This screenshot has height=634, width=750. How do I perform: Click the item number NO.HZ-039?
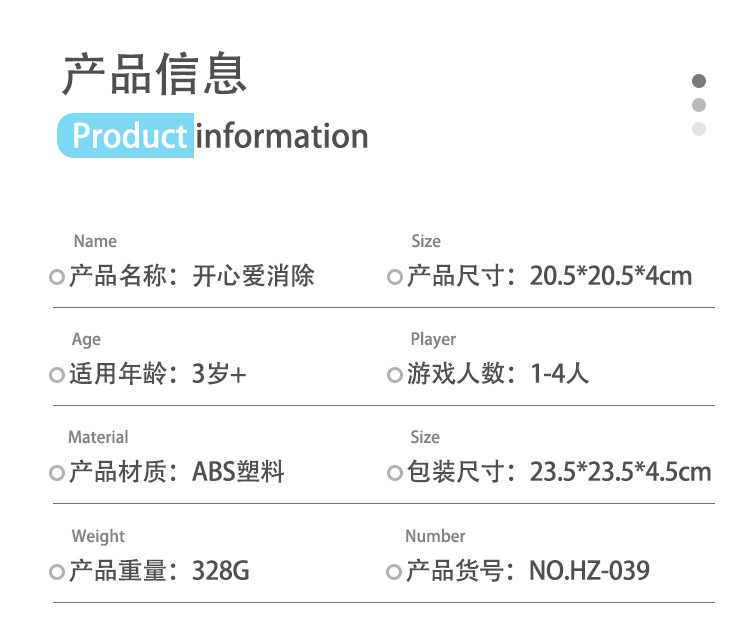589,571
